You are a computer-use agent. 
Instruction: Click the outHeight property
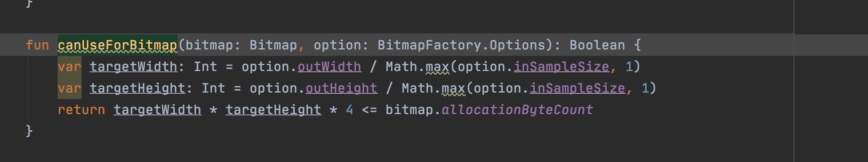(341, 88)
